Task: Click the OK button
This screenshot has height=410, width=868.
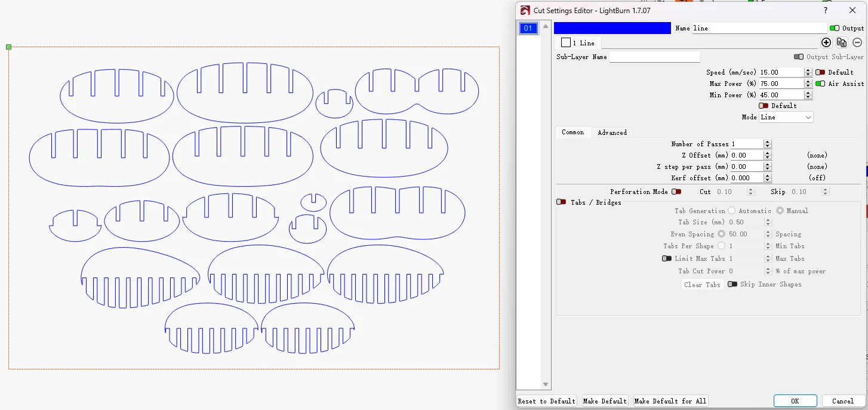Action: tap(795, 401)
